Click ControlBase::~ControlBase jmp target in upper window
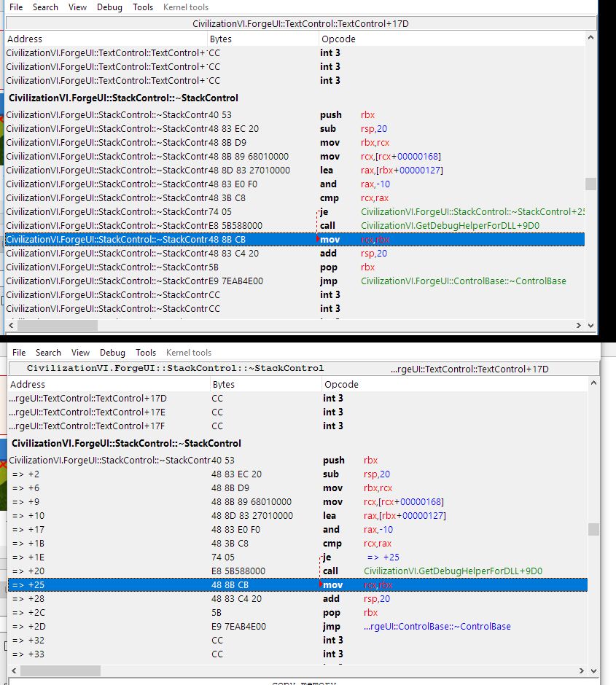 [x=464, y=281]
